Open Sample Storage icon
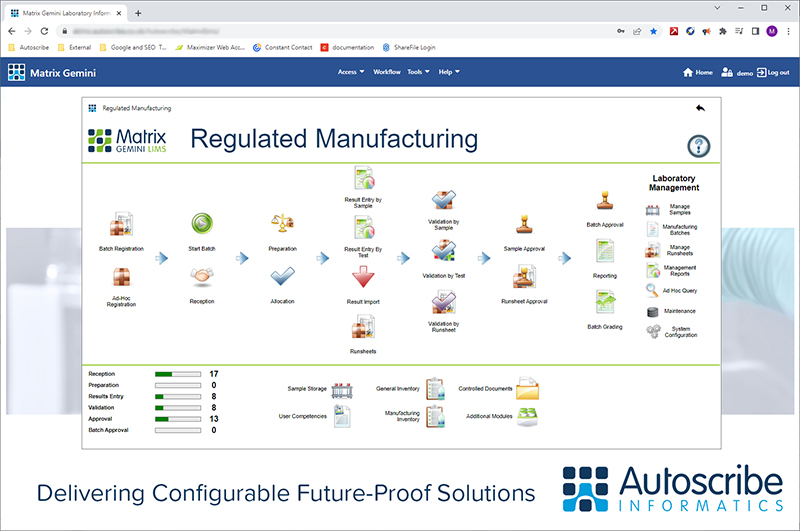Image resolution: width=800 pixels, height=531 pixels. 343,388
